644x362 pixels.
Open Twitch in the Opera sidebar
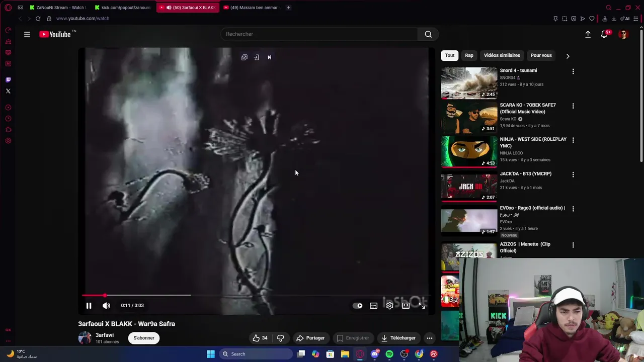pyautogui.click(x=8, y=79)
